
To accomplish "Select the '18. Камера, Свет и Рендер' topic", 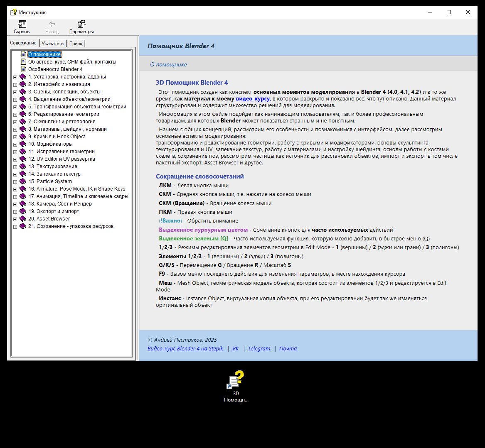I will point(60,204).
